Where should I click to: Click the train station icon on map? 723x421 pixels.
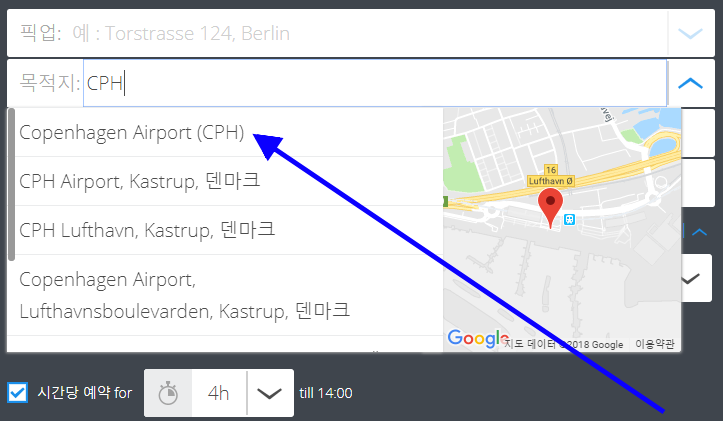(570, 219)
